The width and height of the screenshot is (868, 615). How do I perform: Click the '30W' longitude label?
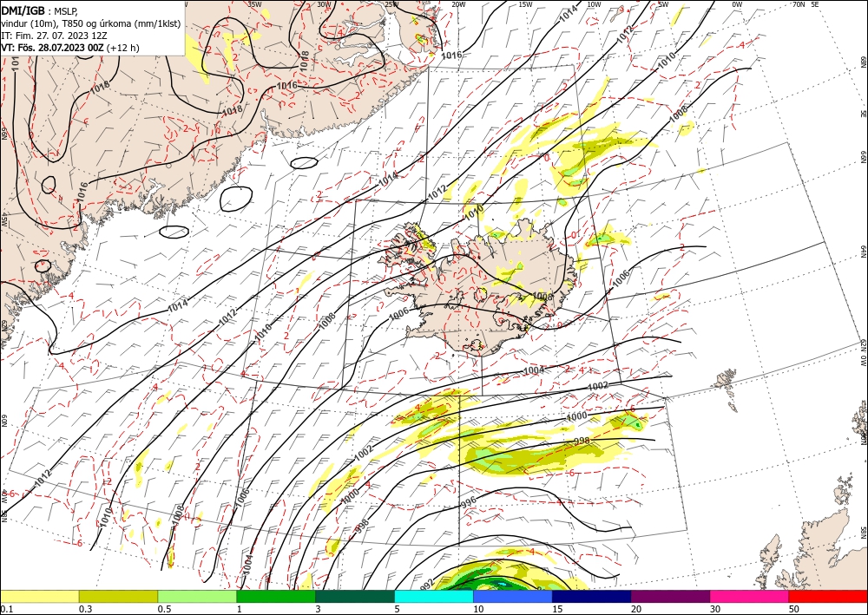(x=325, y=4)
